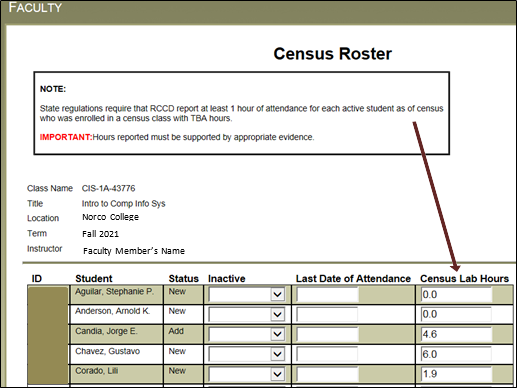Click the Student column header
Screen dimensions: 517x388
[94, 278]
